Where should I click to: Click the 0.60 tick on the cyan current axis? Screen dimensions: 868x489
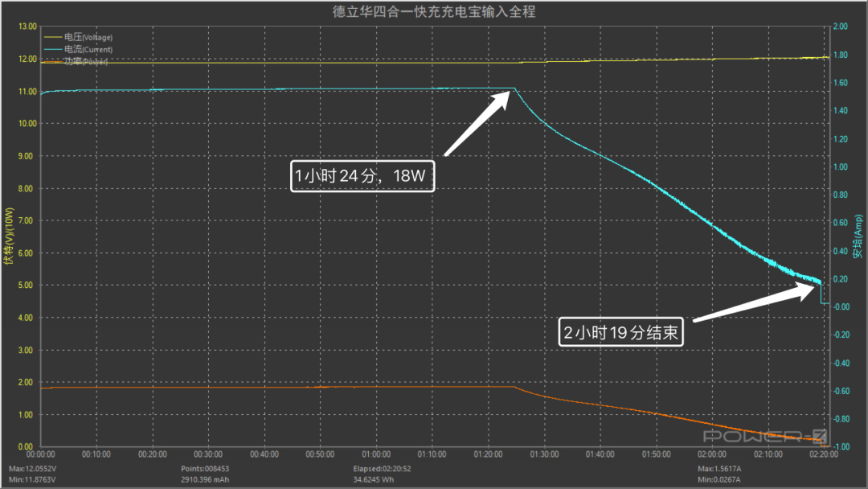tap(841, 223)
